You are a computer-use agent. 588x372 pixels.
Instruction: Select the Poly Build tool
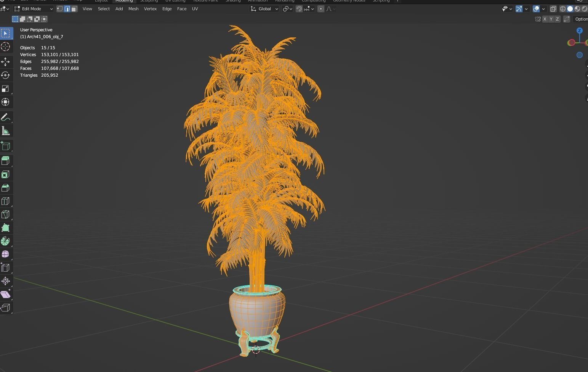pos(6,228)
